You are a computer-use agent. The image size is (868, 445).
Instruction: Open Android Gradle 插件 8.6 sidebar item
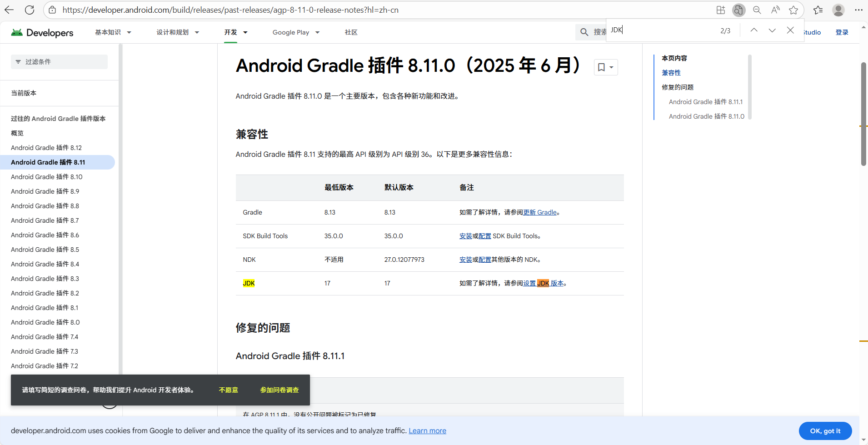[x=45, y=235]
